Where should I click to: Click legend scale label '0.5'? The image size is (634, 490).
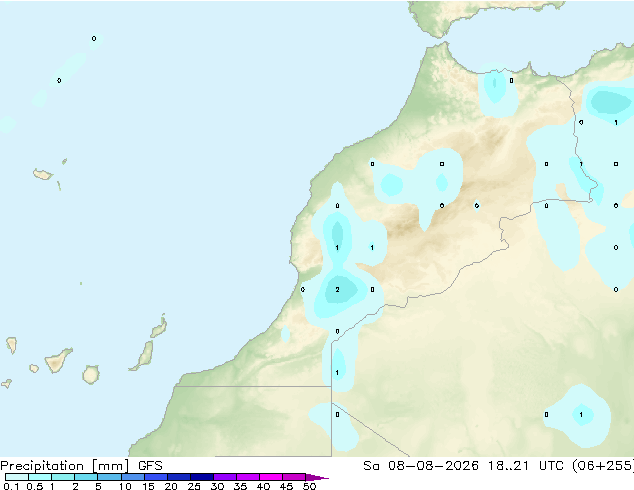coord(35,486)
